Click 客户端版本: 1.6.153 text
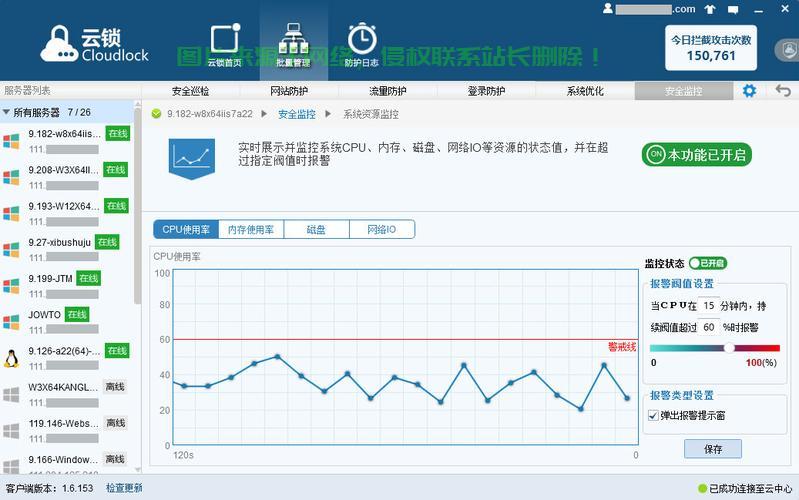Viewport: 799px width, 500px height. point(49,488)
